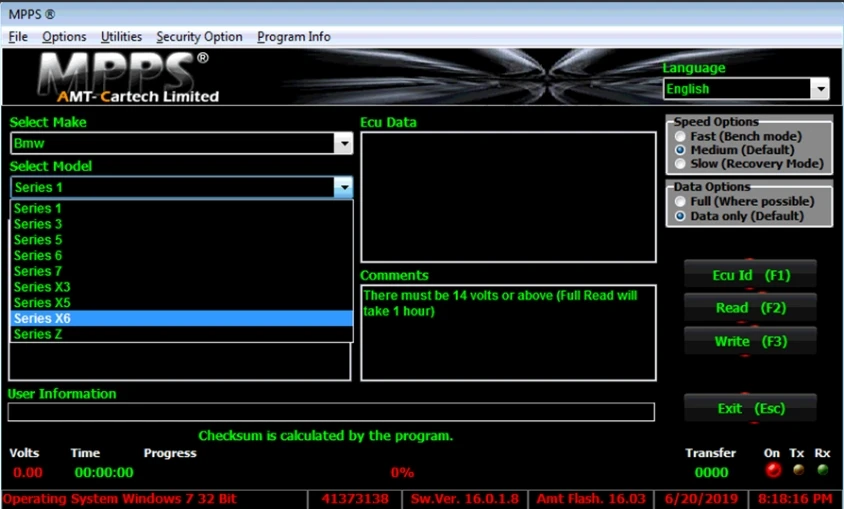This screenshot has height=509, width=844.
Task: Click the 0% progress value
Action: pos(402,472)
